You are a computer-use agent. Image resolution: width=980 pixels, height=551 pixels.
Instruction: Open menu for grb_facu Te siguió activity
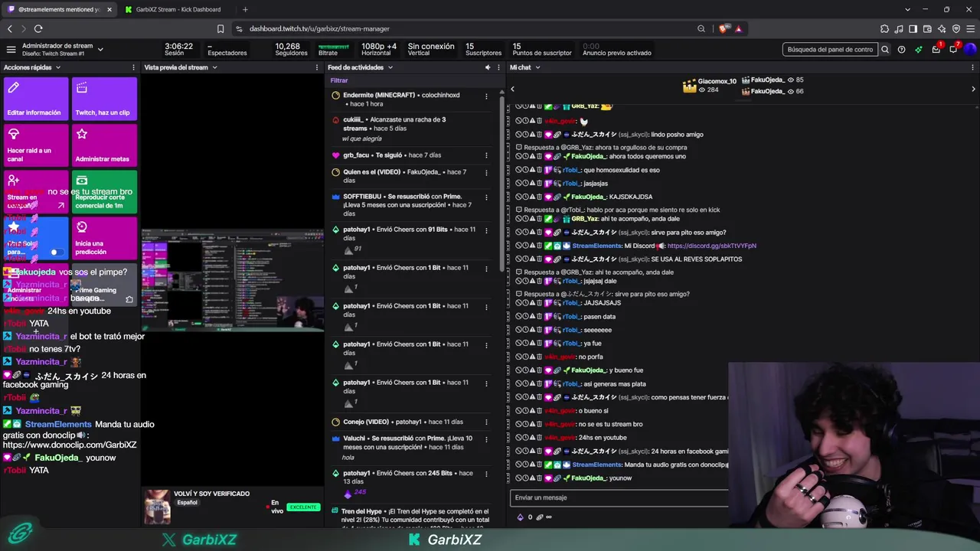(486, 155)
